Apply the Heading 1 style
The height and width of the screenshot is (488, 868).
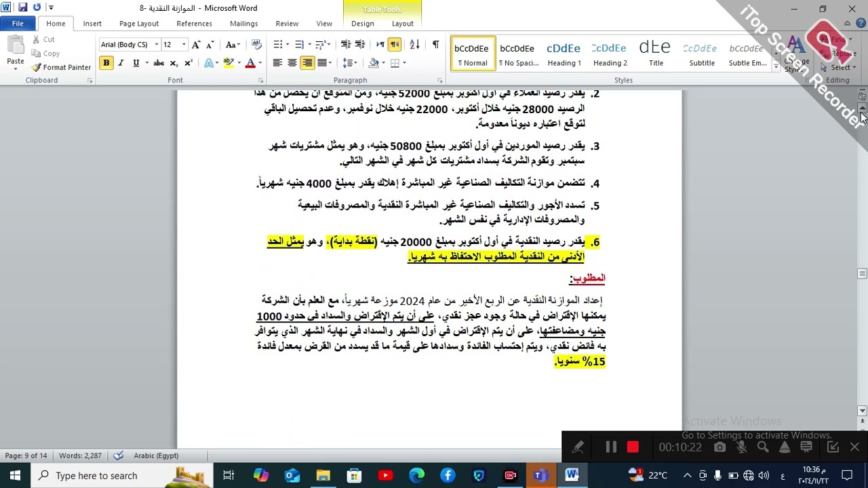tap(564, 54)
